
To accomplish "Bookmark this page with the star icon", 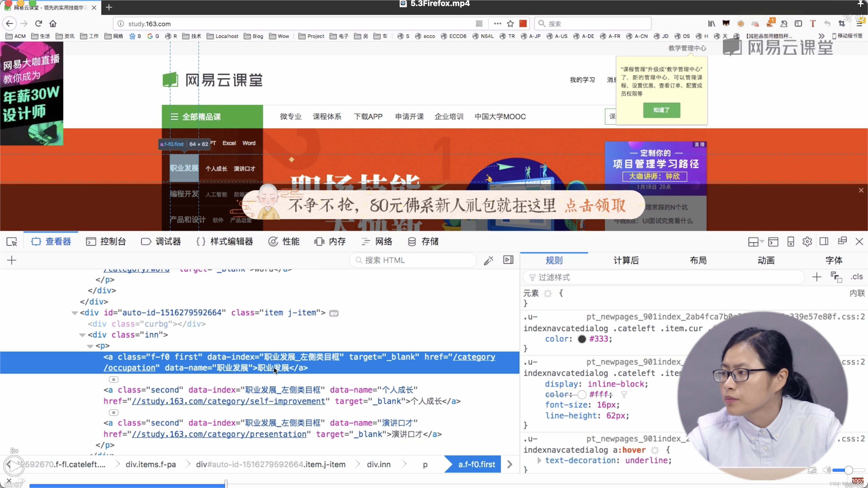I will point(510,23).
